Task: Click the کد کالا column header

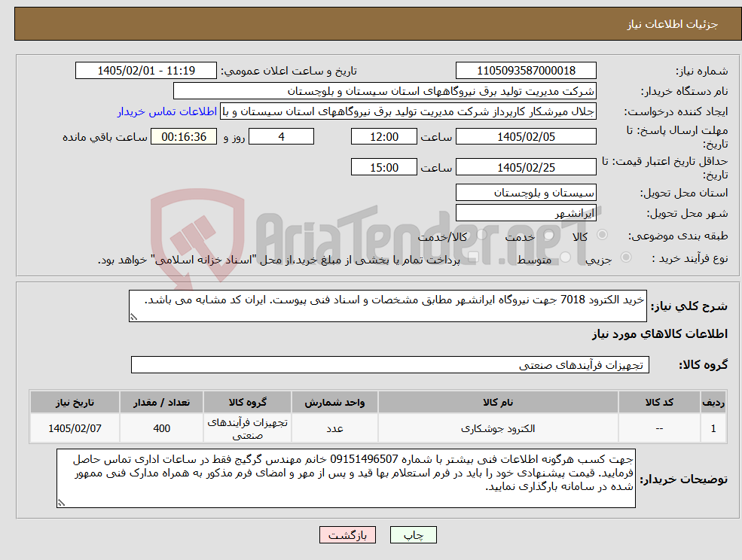Action: coord(659,402)
